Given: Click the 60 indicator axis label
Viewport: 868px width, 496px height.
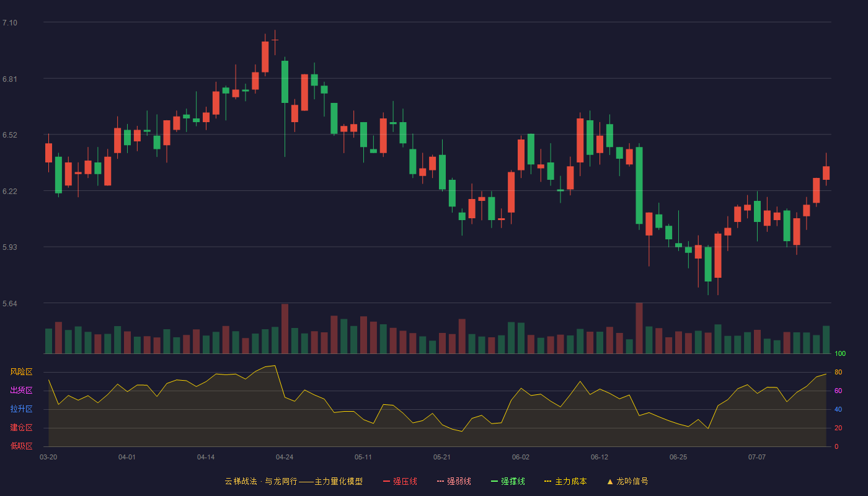Looking at the screenshot, I should (838, 391).
